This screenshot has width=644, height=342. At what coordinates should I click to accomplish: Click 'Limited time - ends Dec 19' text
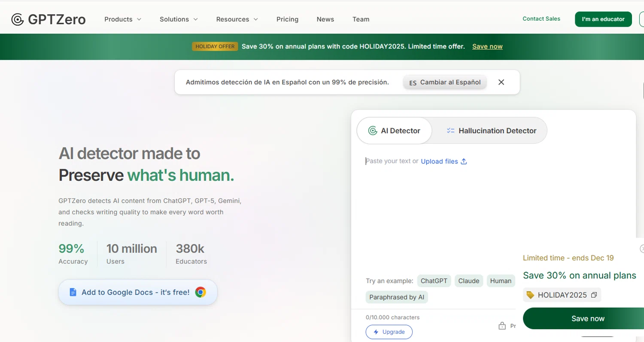click(x=568, y=258)
